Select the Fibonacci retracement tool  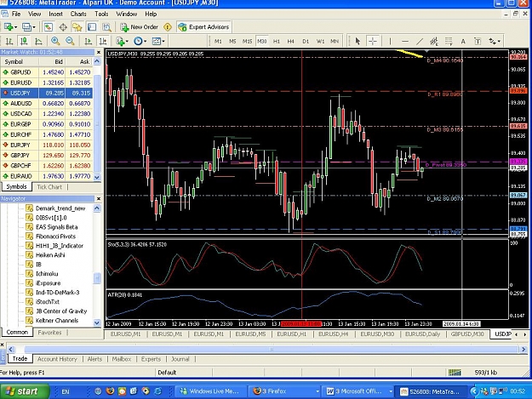[449, 42]
